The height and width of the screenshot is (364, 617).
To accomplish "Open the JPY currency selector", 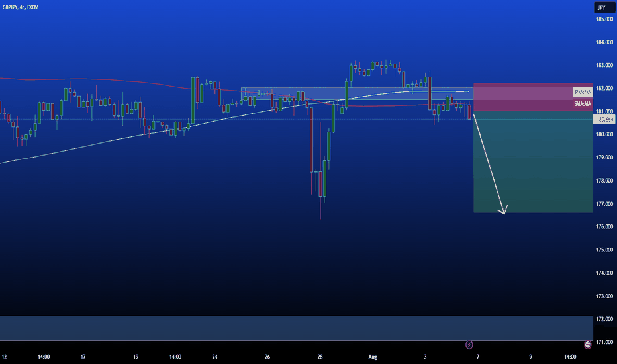I will (604, 7).
